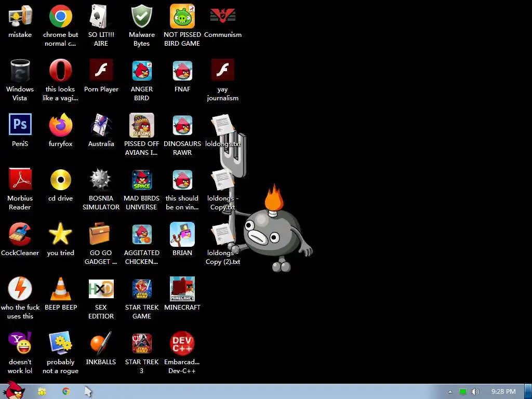
Task: Open MAD BIRDS UNIVERSE Space icon
Action: tap(141, 179)
